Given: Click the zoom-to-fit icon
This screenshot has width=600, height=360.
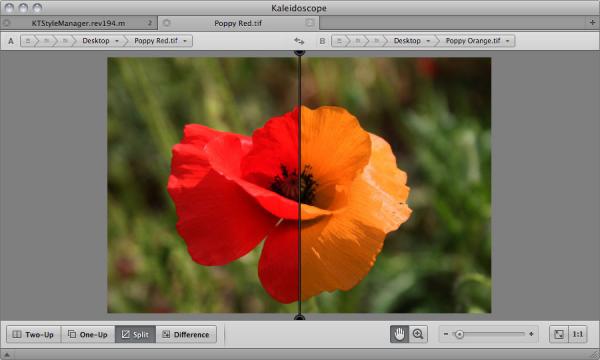Looking at the screenshot, I should coord(559,334).
